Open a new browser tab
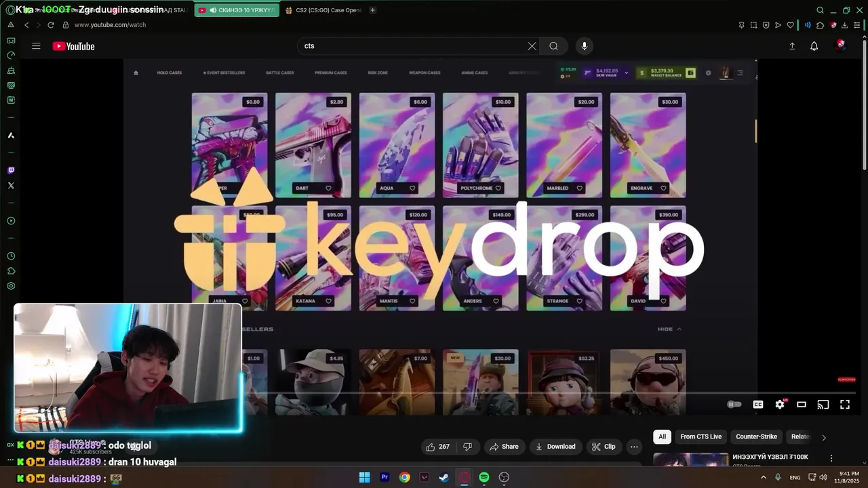The height and width of the screenshot is (488, 868). tap(372, 10)
